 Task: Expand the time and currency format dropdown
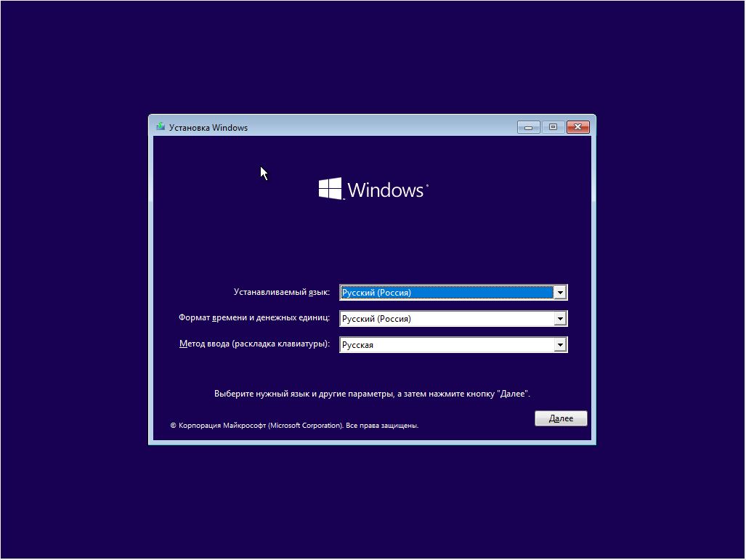click(x=561, y=318)
